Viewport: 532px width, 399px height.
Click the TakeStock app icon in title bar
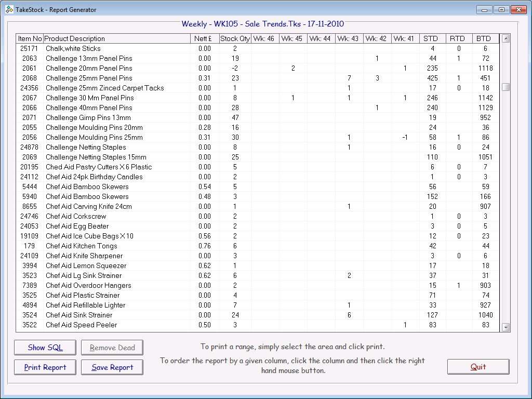[x=9, y=9]
